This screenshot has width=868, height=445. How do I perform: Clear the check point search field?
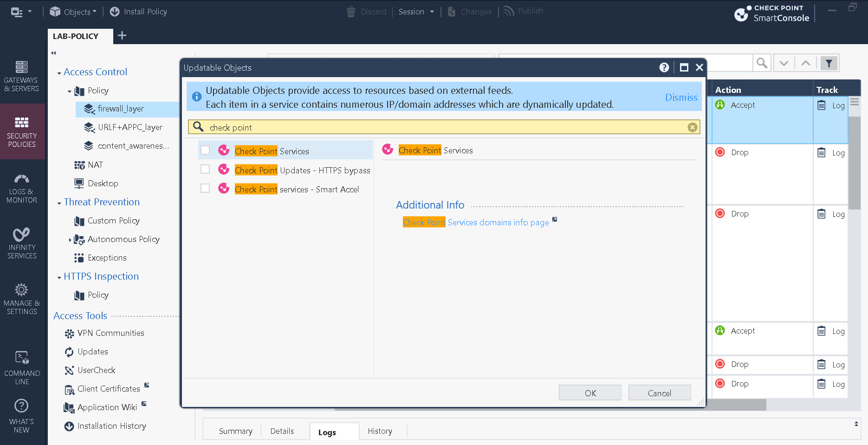pyautogui.click(x=692, y=127)
